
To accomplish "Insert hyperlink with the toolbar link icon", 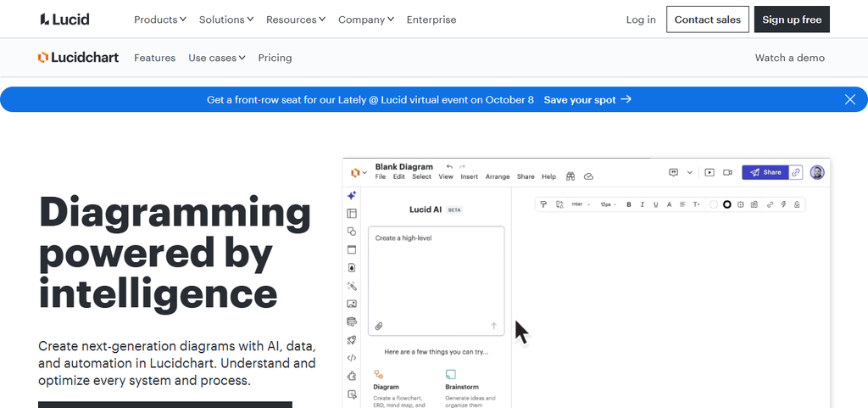I will (770, 204).
